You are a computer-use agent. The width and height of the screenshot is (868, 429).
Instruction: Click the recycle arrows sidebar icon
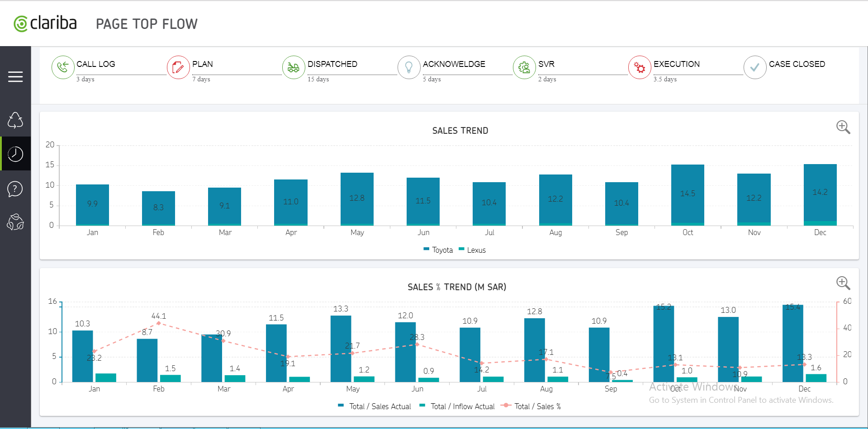15,120
